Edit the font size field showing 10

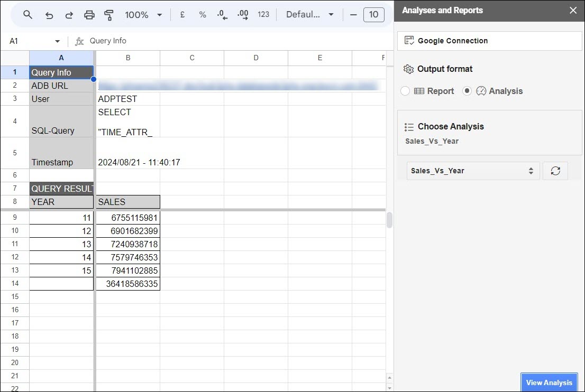373,15
